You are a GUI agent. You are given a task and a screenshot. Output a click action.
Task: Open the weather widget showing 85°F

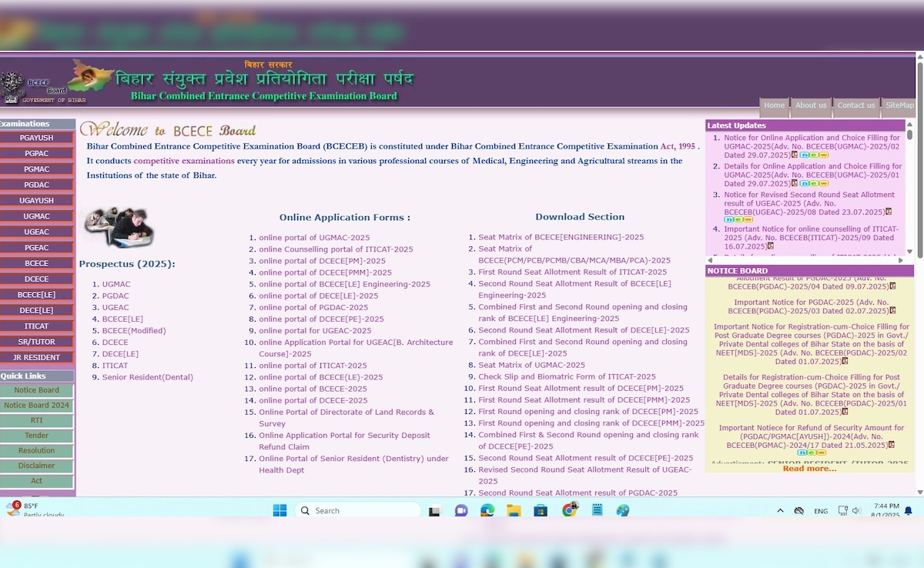pos(35,510)
